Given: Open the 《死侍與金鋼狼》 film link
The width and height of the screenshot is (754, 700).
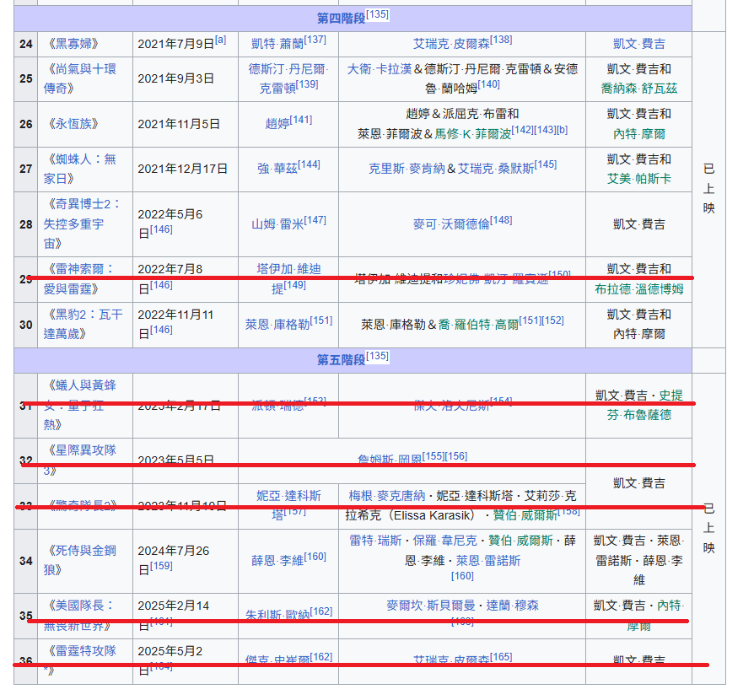Looking at the screenshot, I should point(80,561).
